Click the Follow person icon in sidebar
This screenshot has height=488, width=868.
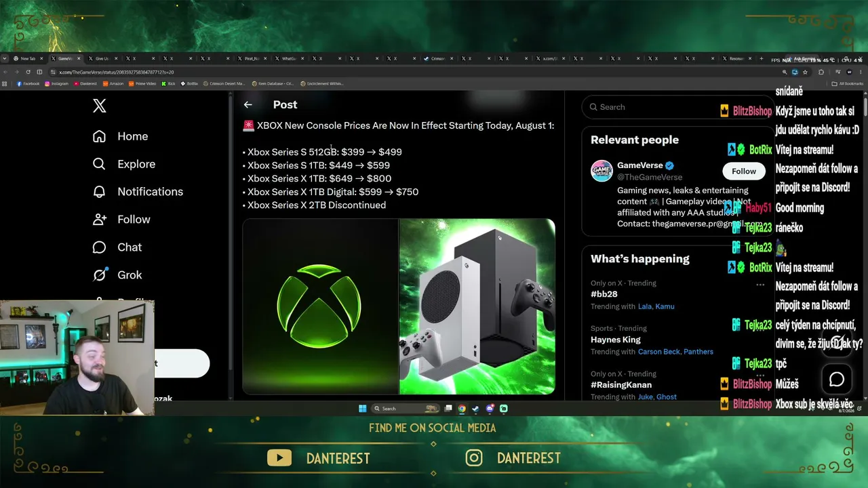pyautogui.click(x=99, y=220)
